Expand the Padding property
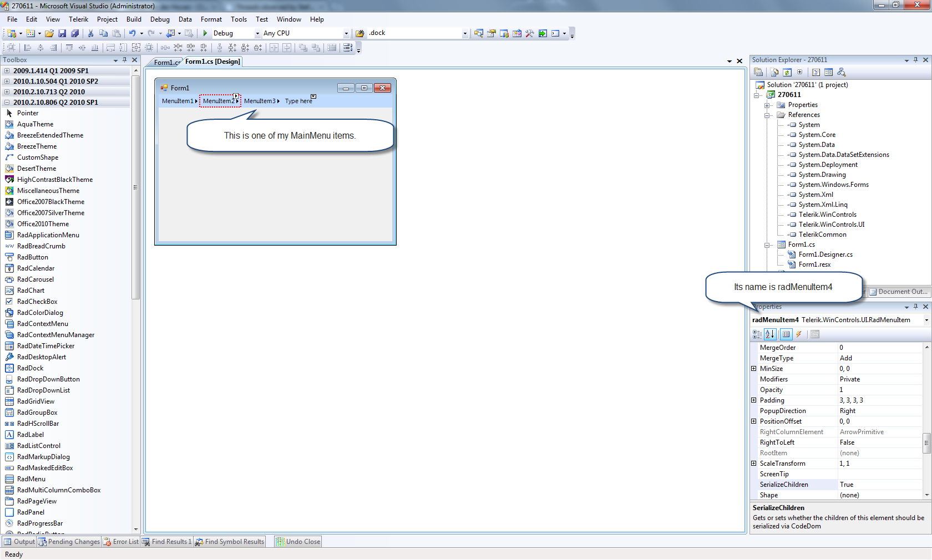 [x=754, y=400]
